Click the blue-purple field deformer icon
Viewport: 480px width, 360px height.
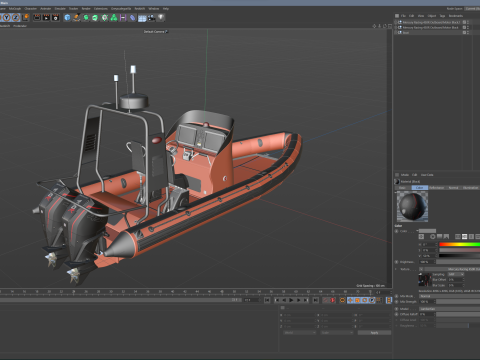pyautogui.click(x=133, y=17)
